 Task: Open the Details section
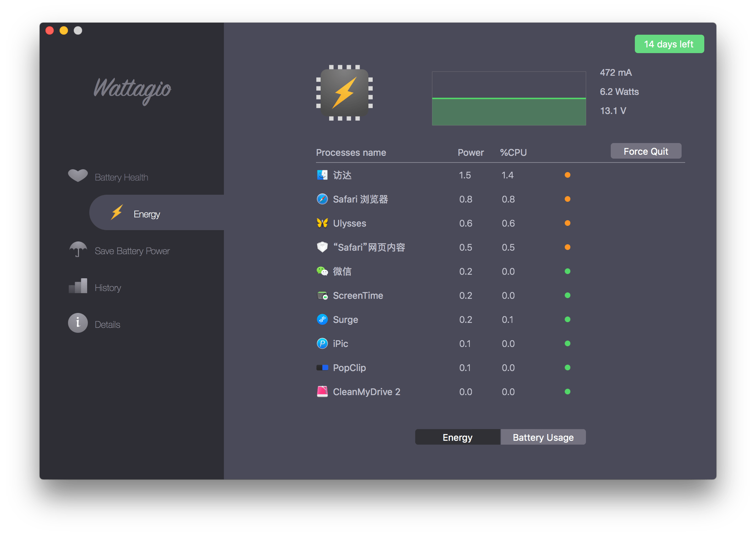pyautogui.click(x=107, y=324)
